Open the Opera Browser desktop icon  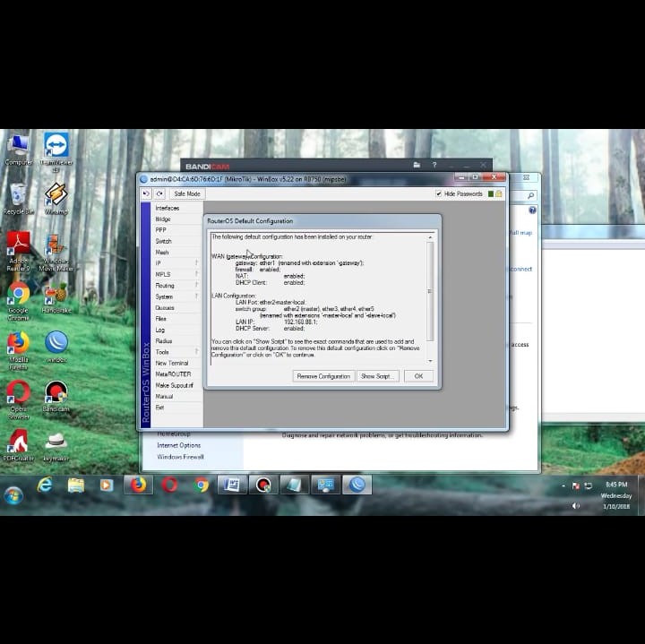click(x=19, y=400)
